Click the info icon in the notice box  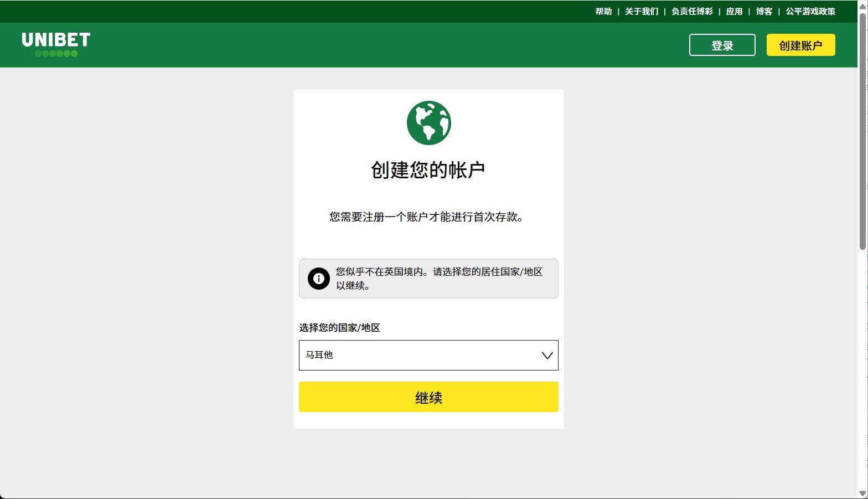click(x=319, y=279)
